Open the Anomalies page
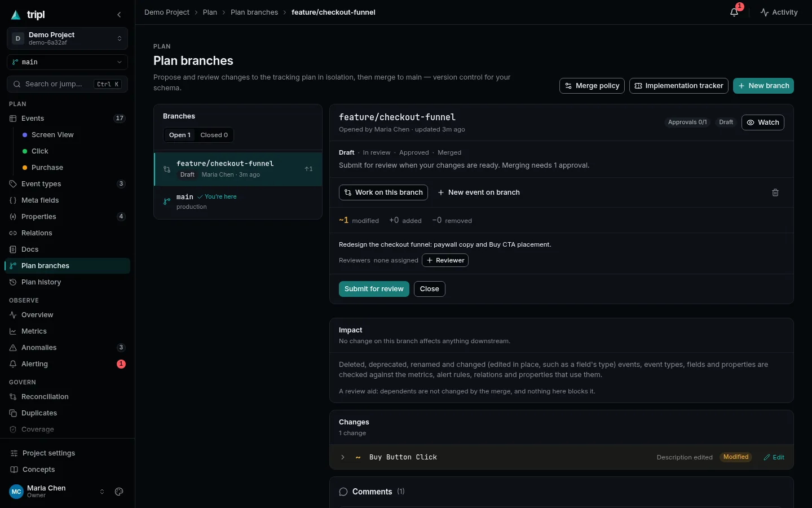The image size is (812, 508). pos(67,348)
